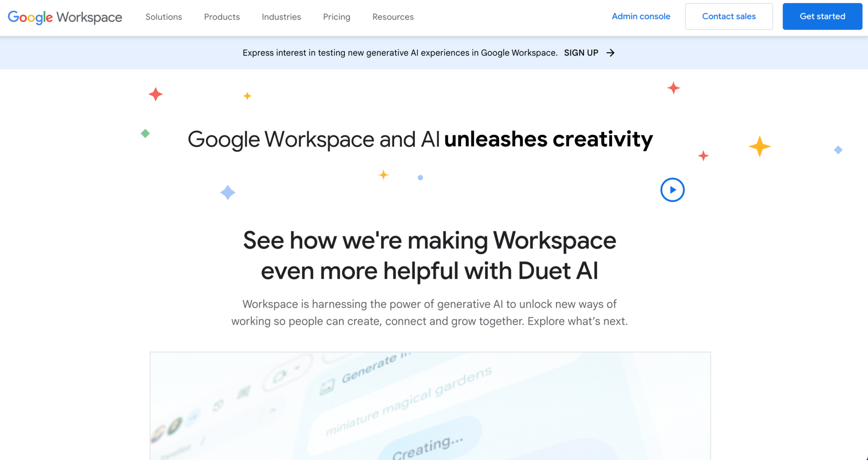Image resolution: width=868 pixels, height=460 pixels.
Task: Open the Admin console
Action: point(641,16)
